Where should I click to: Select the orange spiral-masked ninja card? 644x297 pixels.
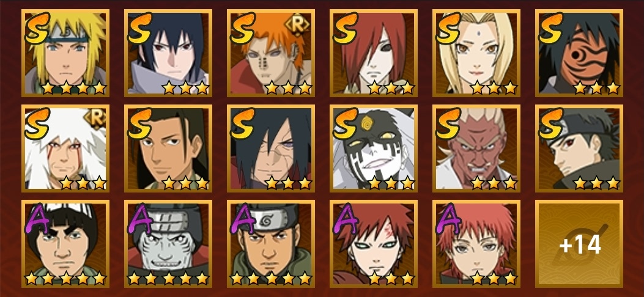[x=579, y=53]
